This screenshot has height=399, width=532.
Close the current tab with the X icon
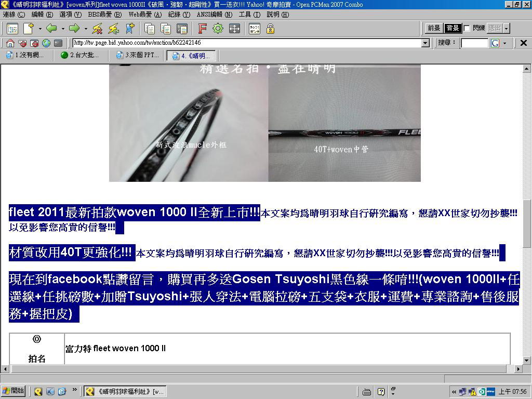(x=524, y=43)
